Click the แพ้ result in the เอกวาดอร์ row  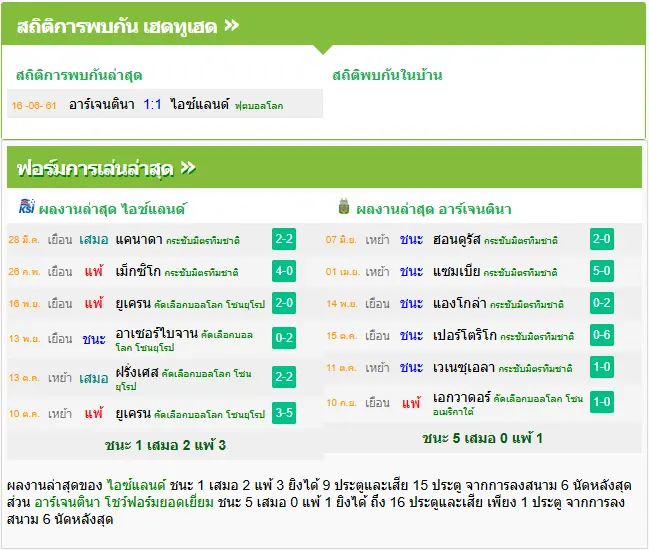[411, 402]
